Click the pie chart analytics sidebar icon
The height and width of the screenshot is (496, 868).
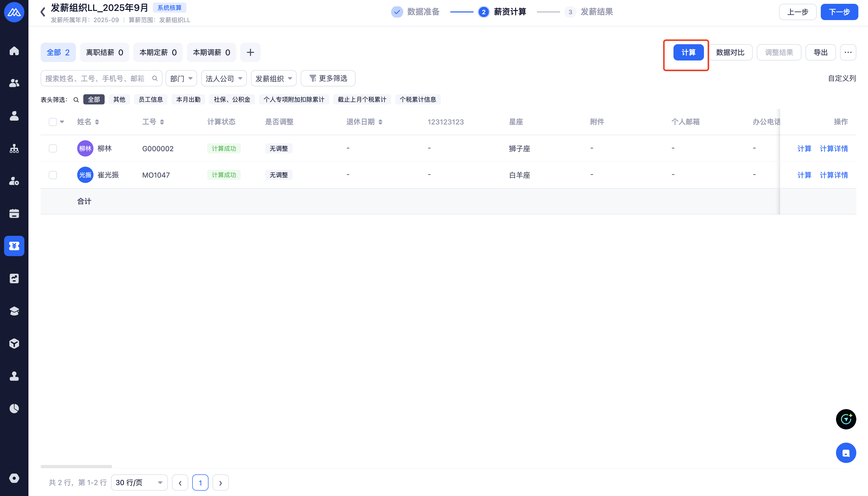[x=14, y=408]
